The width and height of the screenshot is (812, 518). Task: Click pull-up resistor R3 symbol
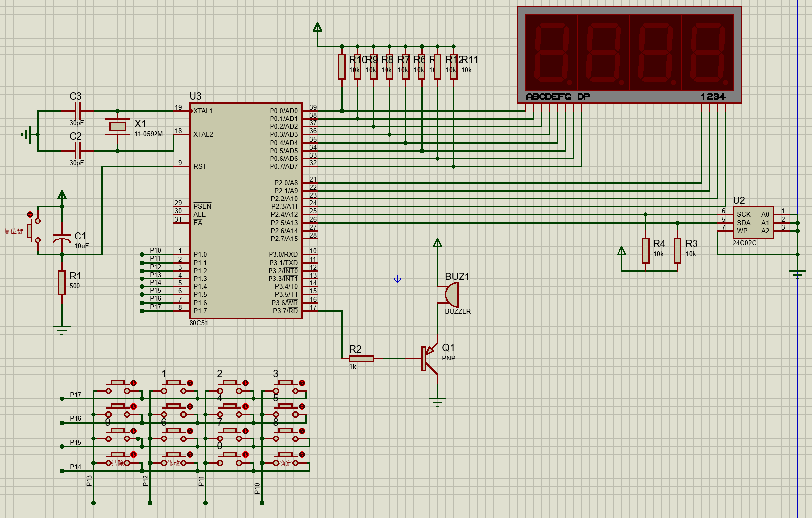pyautogui.click(x=677, y=250)
